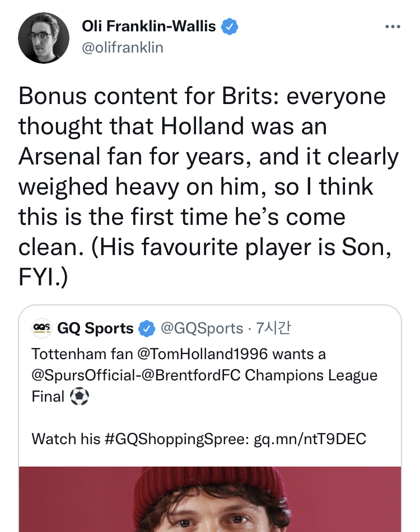Click the GQ Sports logo avatar
The height and width of the screenshot is (532, 420).
41,328
